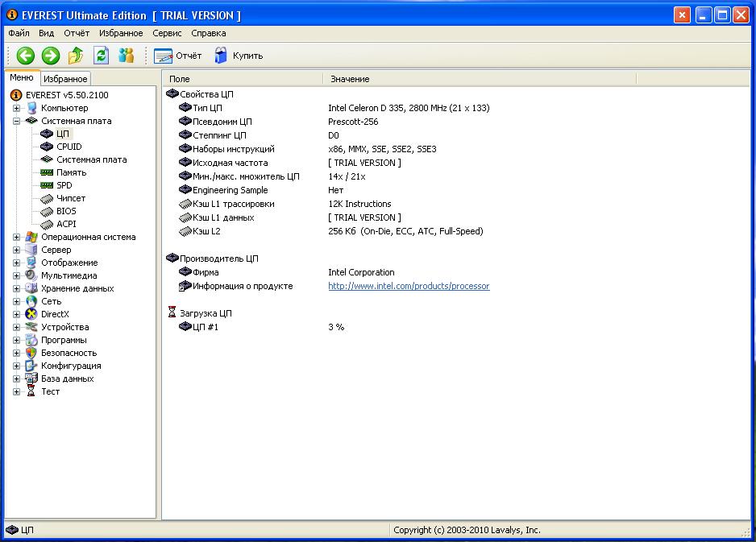This screenshot has width=756, height=542.
Task: Expand the Устройства tree node
Action: pyautogui.click(x=16, y=327)
